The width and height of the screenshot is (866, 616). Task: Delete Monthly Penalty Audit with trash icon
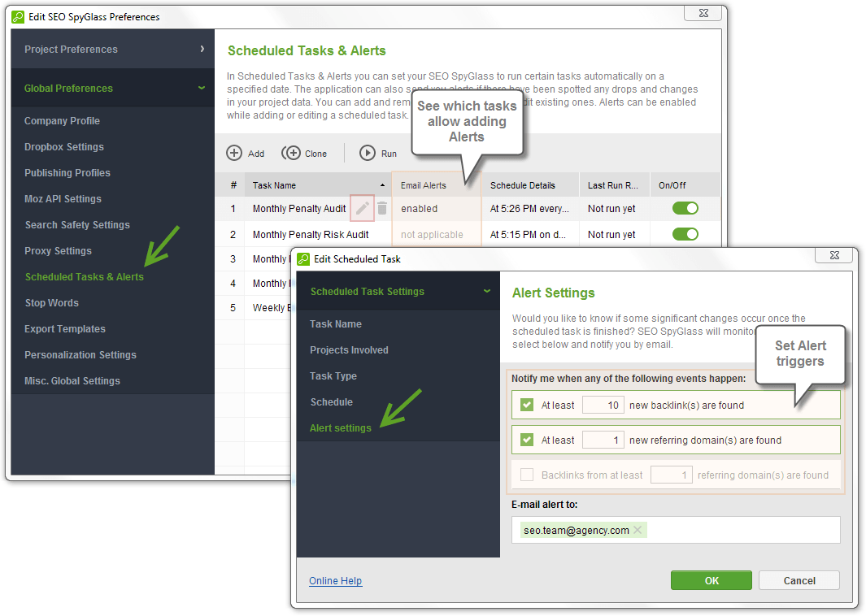pos(382,208)
